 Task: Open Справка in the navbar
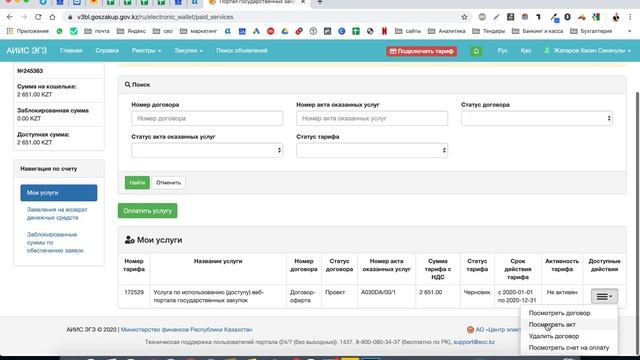pos(107,51)
